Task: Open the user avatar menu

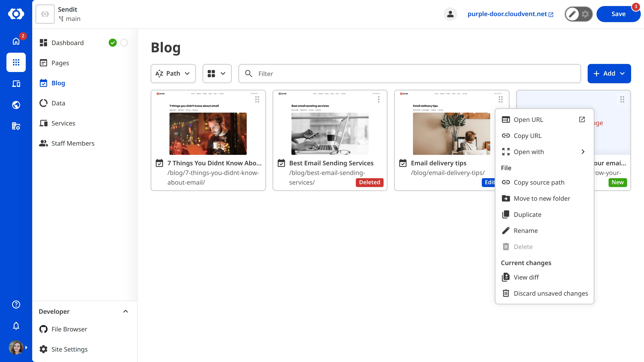Action: 16,348
